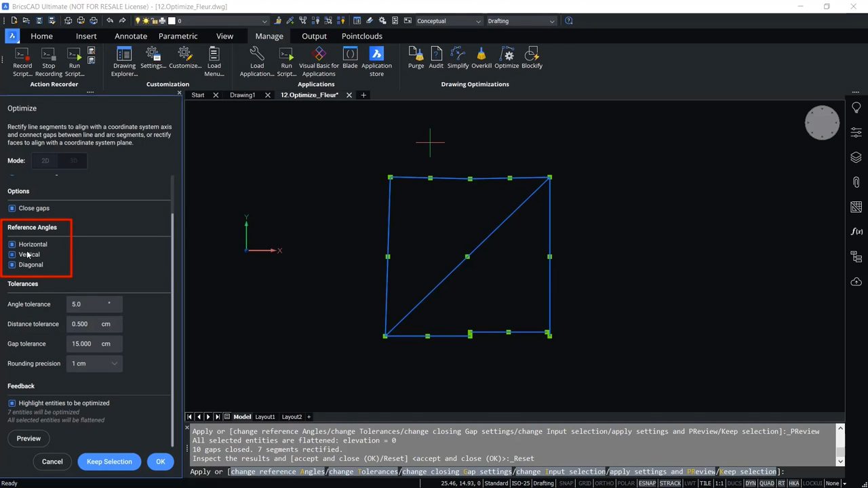
Task: Click the Preview button
Action: click(x=28, y=439)
